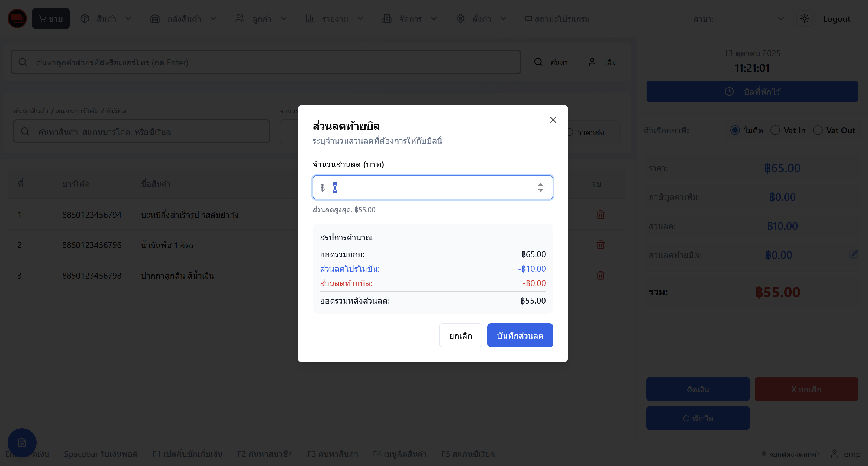Screen dimensions: 868x466
Task: Open the สาขา branch selector
Action: point(751,18)
